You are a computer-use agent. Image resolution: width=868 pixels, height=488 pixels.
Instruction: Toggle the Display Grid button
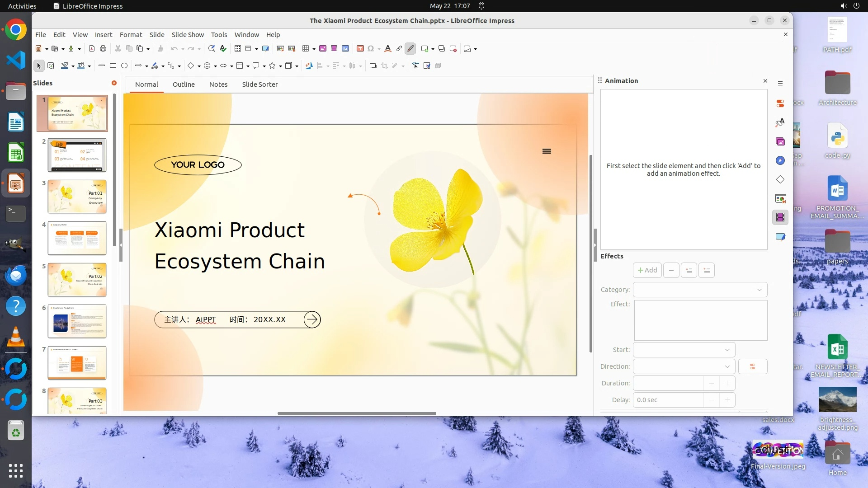click(x=238, y=49)
